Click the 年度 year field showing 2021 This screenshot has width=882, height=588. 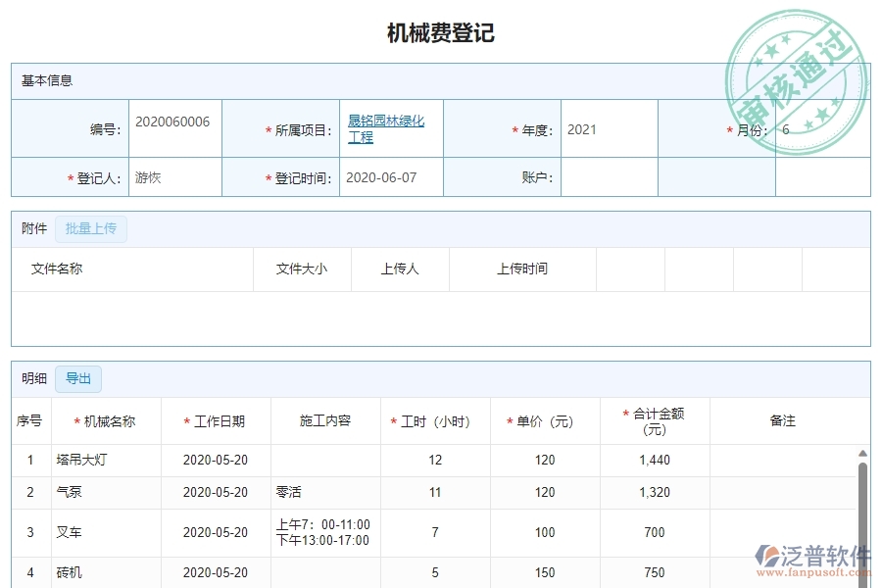coord(610,127)
